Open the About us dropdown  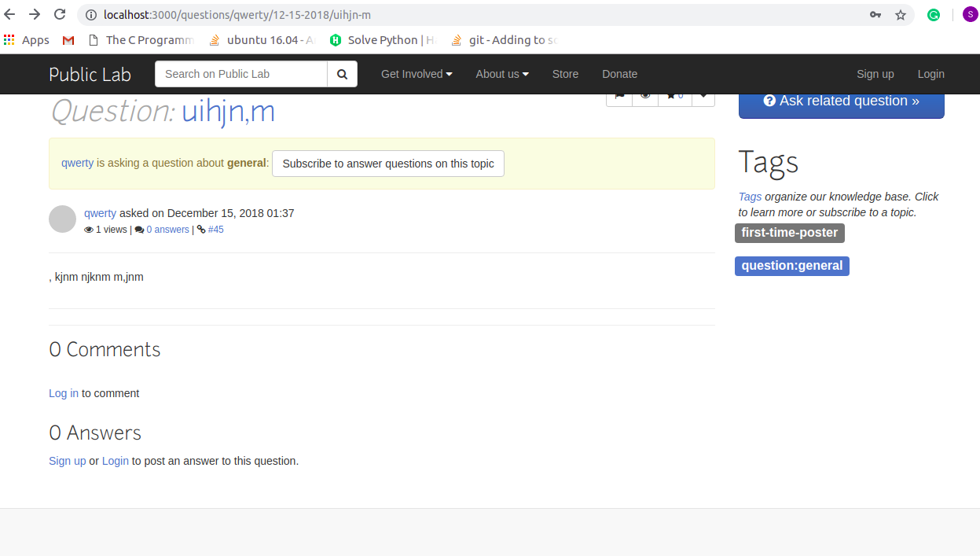pos(501,73)
